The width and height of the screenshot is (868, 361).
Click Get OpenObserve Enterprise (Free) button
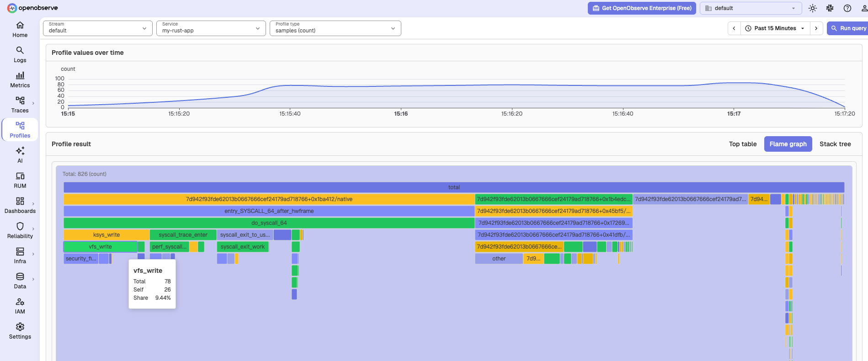click(642, 8)
